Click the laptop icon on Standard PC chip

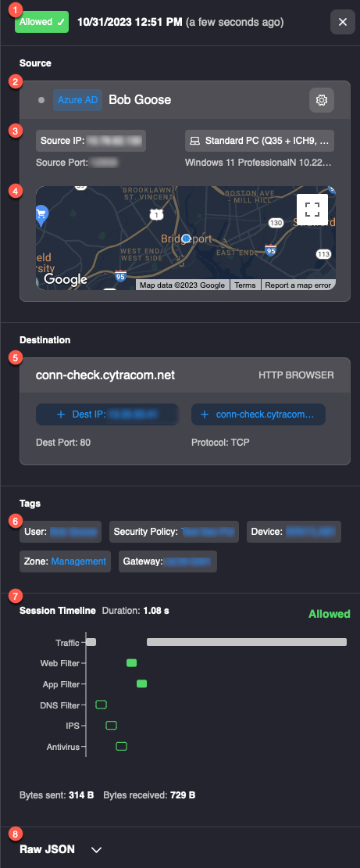[x=194, y=142]
